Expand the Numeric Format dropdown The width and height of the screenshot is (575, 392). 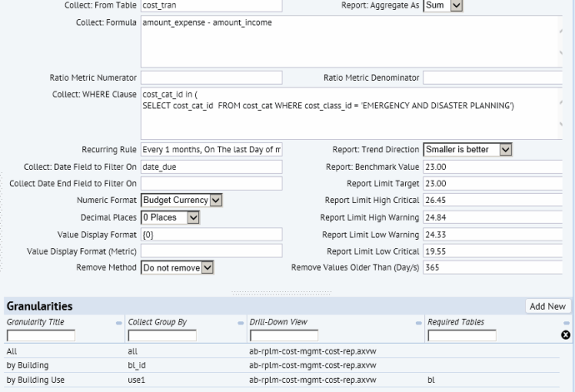[216, 201]
